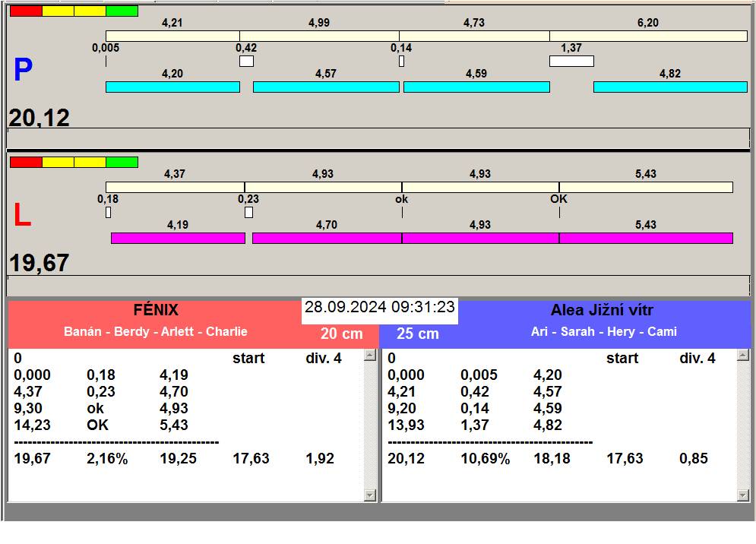Image resolution: width=756 pixels, height=544 pixels.
Task: Click the green start light in lane L
Action: (122, 162)
